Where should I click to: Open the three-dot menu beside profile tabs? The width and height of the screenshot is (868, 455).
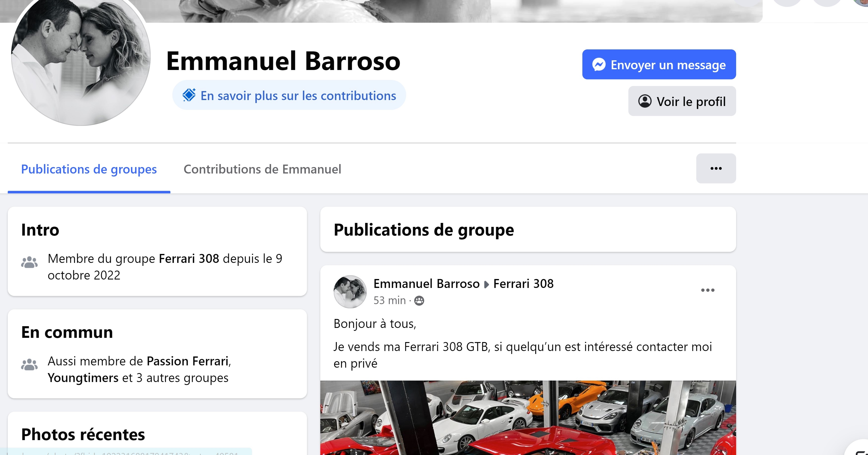716,168
